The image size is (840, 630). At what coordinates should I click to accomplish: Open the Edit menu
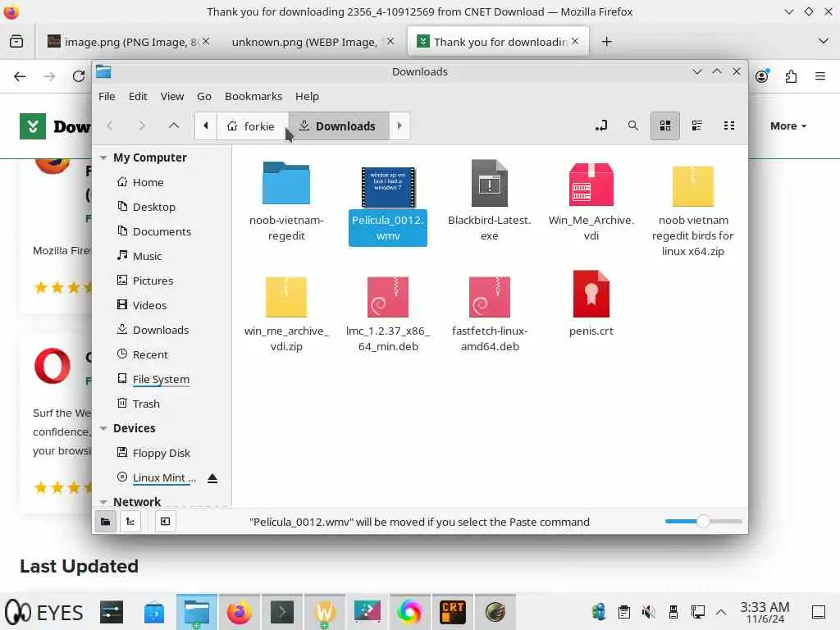pos(138,97)
